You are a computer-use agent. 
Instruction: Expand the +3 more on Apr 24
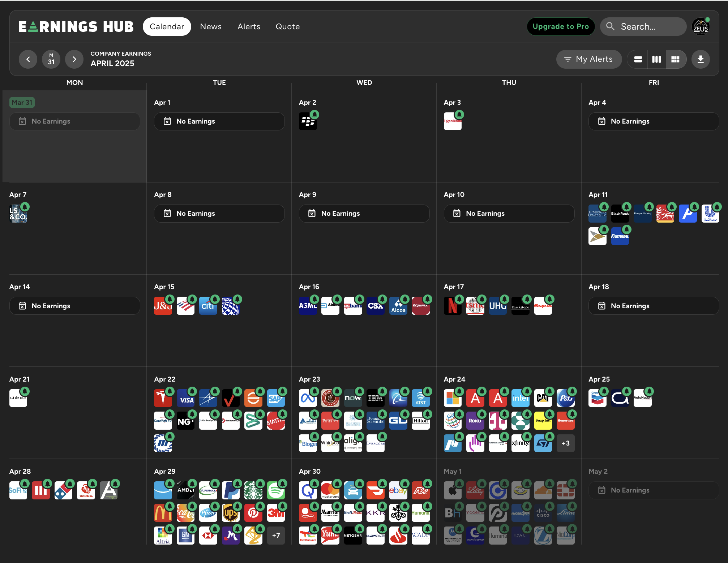click(x=566, y=443)
